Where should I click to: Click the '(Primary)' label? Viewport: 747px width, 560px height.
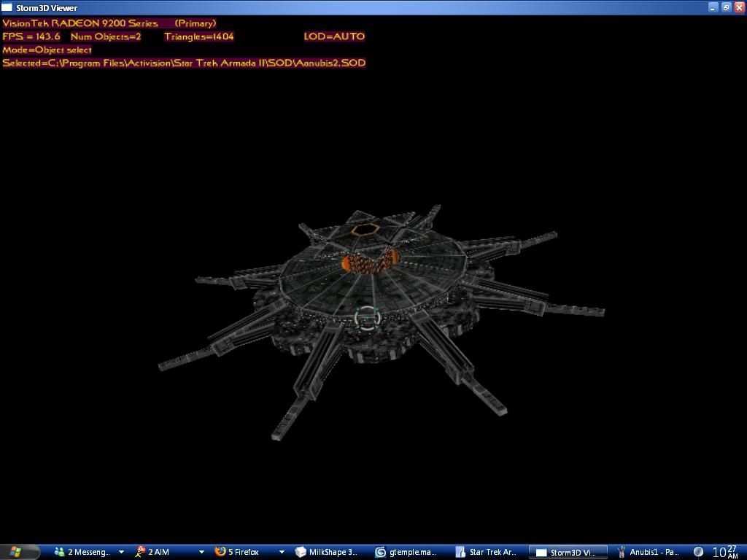pyautogui.click(x=196, y=23)
